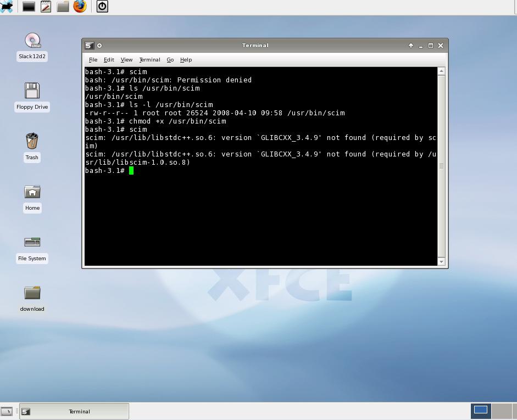The width and height of the screenshot is (517, 420).
Task: Click the terminal scrollbar down arrow
Action: pyautogui.click(x=442, y=261)
